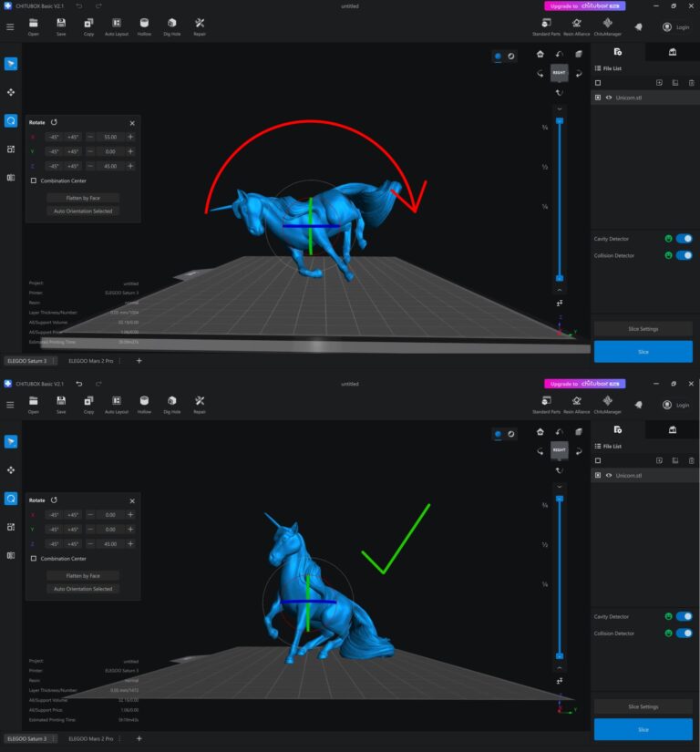Activate Move tool in upper window's left sidebar

[x=11, y=92]
